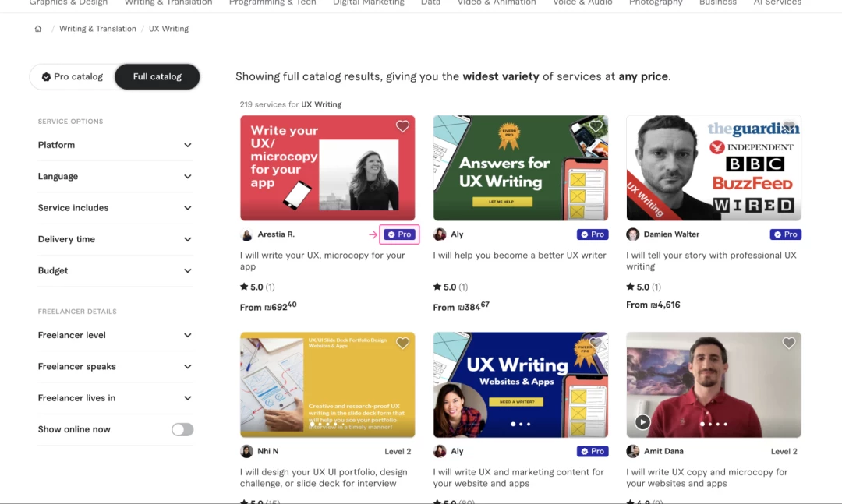Click the Pro badge beside Damien Walter
The height and width of the screenshot is (504, 842).
786,234
